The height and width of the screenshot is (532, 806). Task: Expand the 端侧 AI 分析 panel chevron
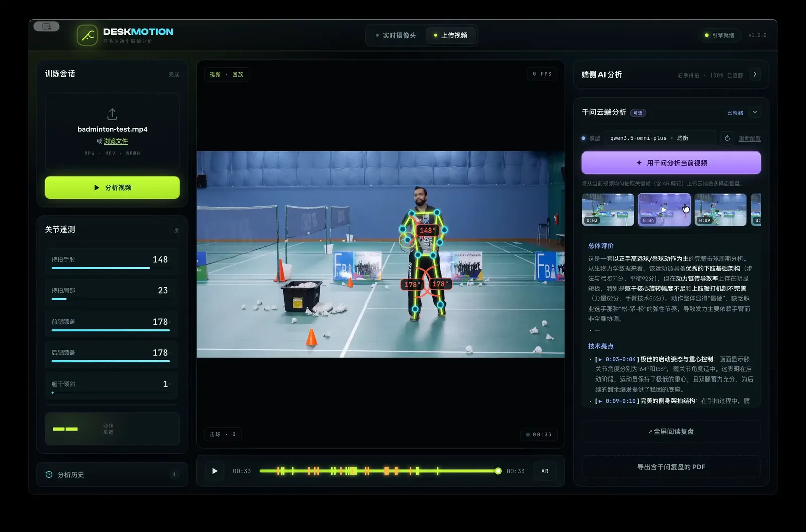(x=755, y=74)
